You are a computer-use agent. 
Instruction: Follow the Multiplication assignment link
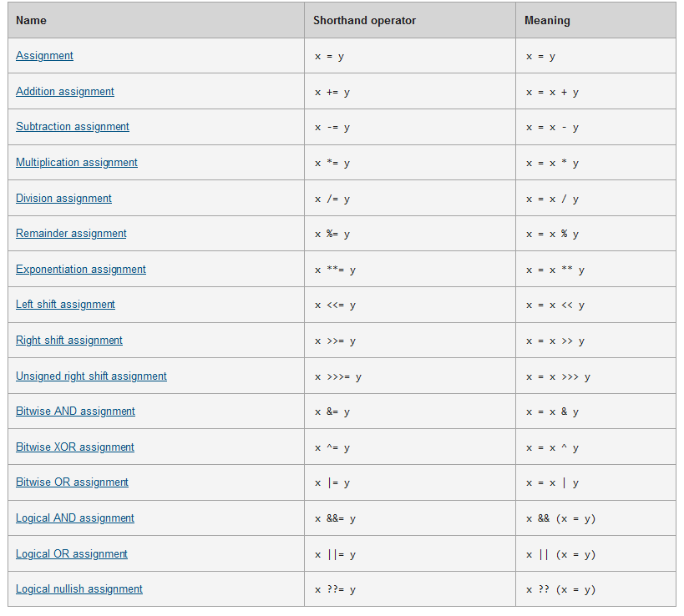click(x=77, y=163)
